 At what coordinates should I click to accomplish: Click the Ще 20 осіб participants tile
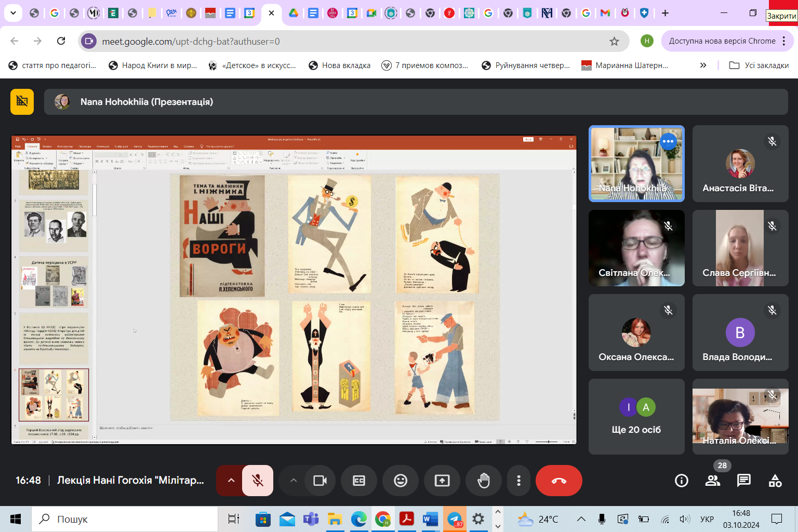(636, 417)
